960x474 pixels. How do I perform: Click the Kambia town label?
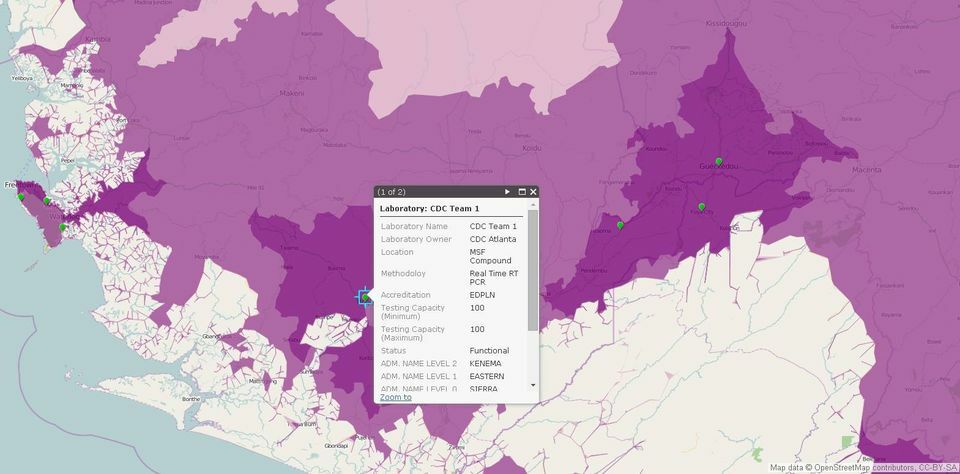(x=98, y=39)
